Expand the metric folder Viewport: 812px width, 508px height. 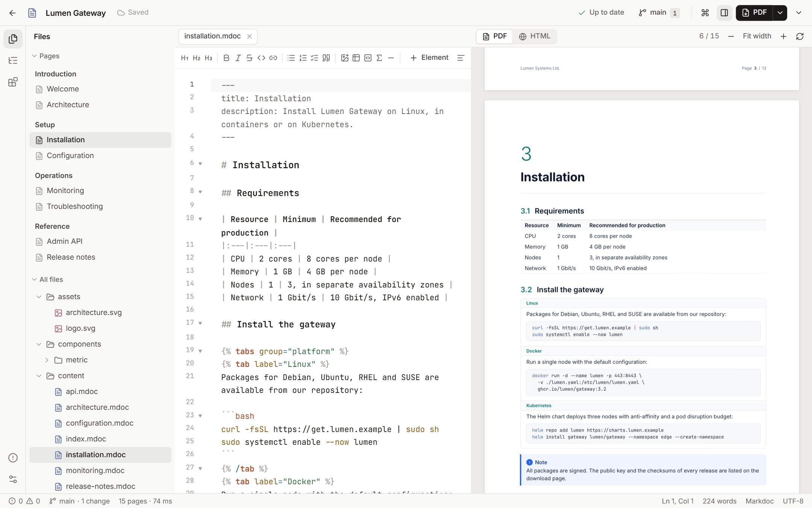point(47,360)
